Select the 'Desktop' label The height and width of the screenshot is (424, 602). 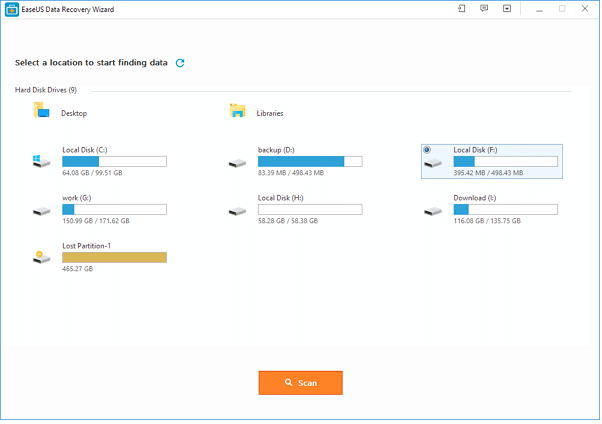pyautogui.click(x=74, y=113)
